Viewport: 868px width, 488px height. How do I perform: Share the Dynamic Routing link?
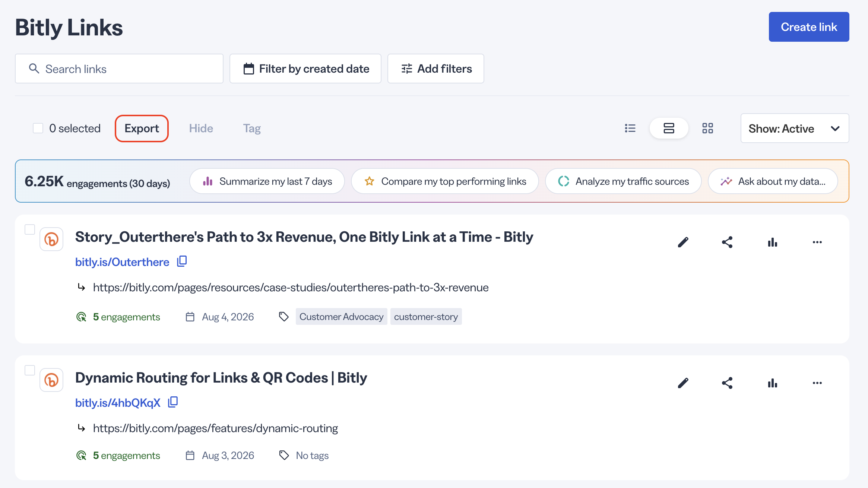pos(727,383)
